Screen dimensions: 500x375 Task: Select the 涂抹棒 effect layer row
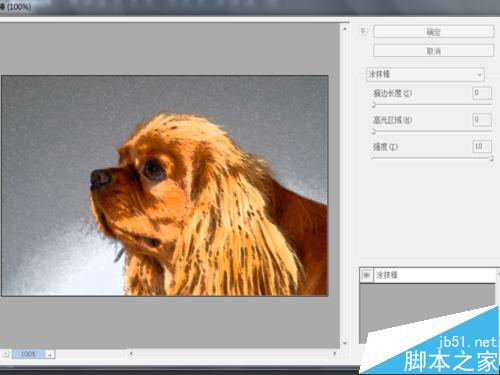click(429, 275)
